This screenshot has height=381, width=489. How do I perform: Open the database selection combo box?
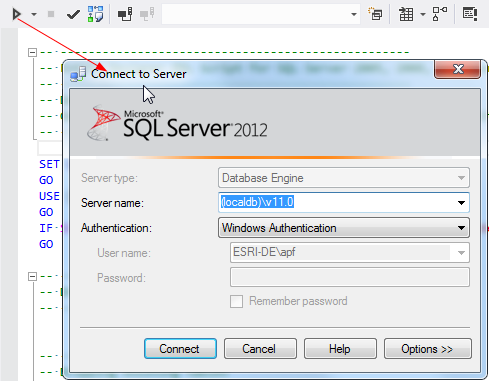261,14
